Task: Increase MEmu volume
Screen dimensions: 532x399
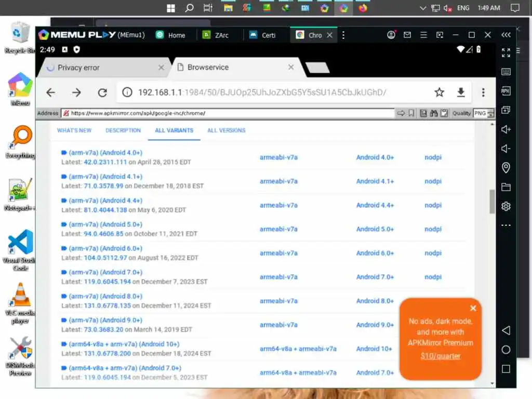Action: coord(506,129)
